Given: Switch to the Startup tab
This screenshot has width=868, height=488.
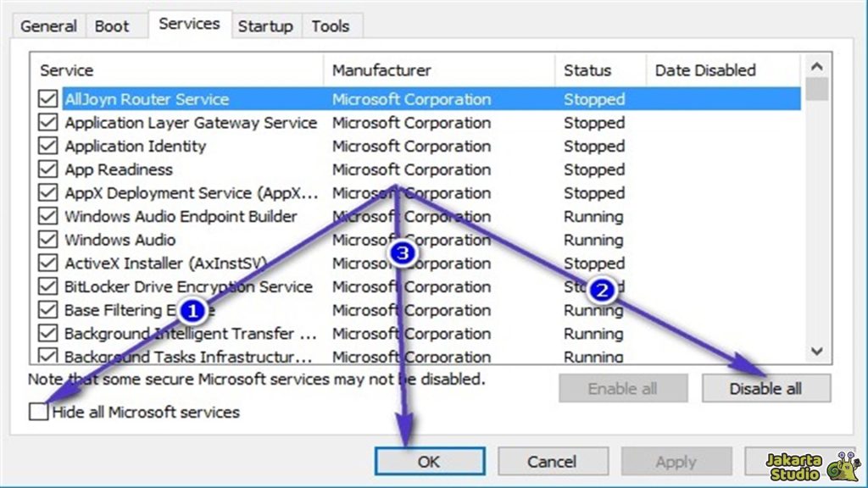Looking at the screenshot, I should click(x=265, y=26).
